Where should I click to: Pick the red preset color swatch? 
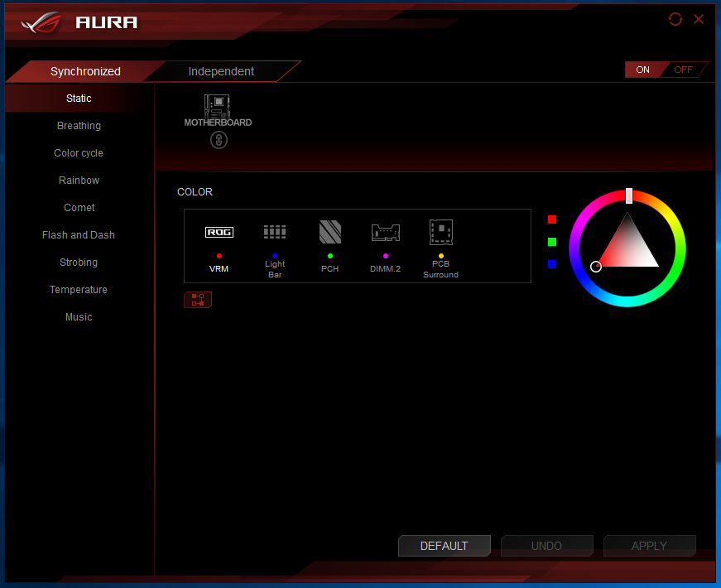[552, 219]
